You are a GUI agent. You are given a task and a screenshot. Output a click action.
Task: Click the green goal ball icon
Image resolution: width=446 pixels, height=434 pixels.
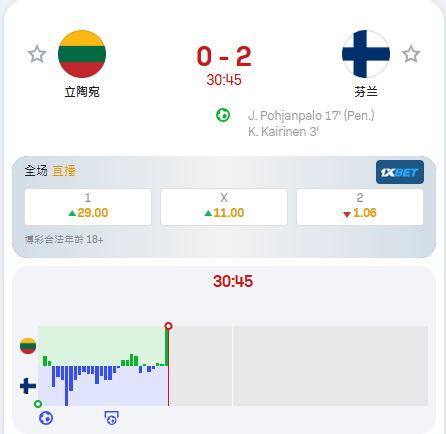(x=223, y=115)
